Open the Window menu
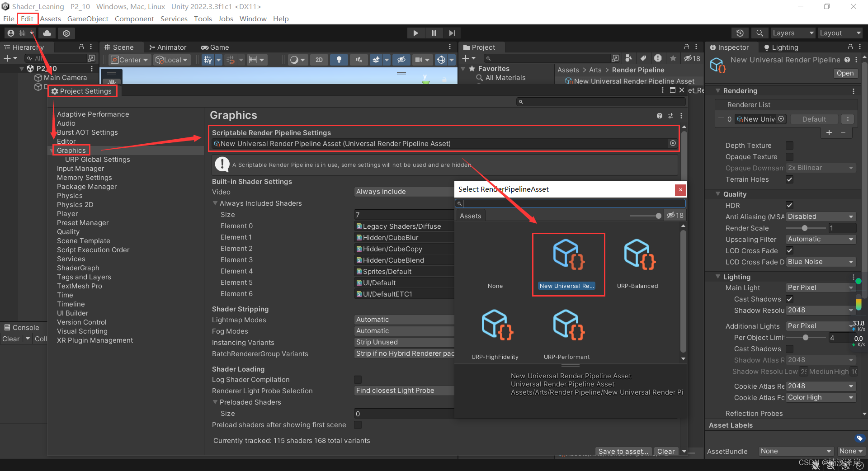Image resolution: width=868 pixels, height=471 pixels. (x=253, y=19)
